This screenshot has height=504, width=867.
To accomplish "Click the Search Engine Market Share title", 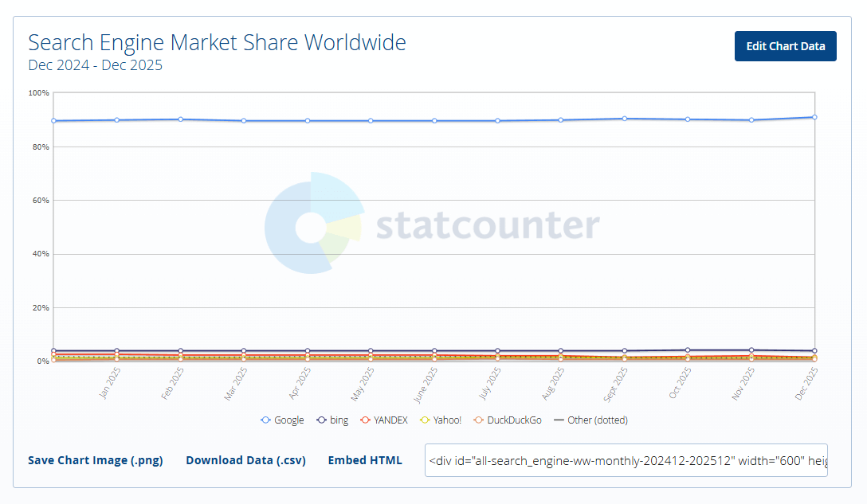I will point(217,42).
